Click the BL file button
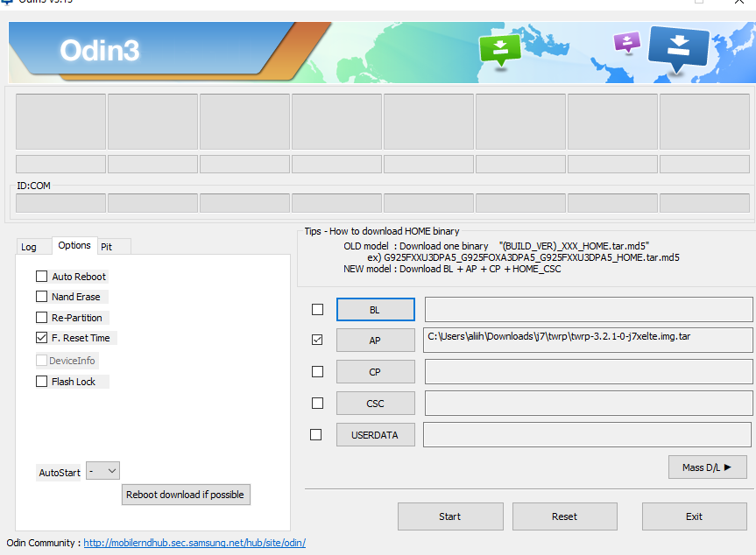756x555 pixels. [376, 309]
